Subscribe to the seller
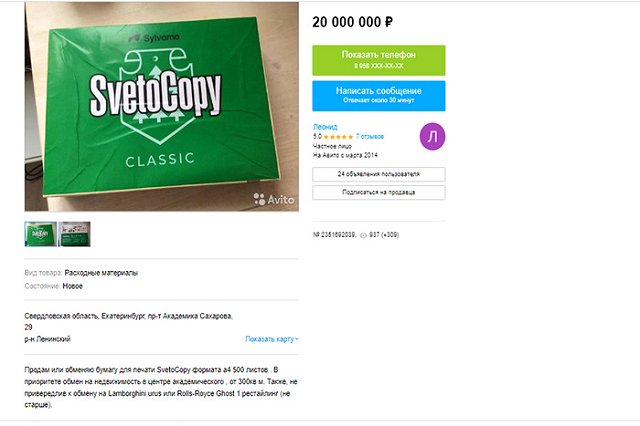Screen dimensions: 640x426 (x=379, y=192)
